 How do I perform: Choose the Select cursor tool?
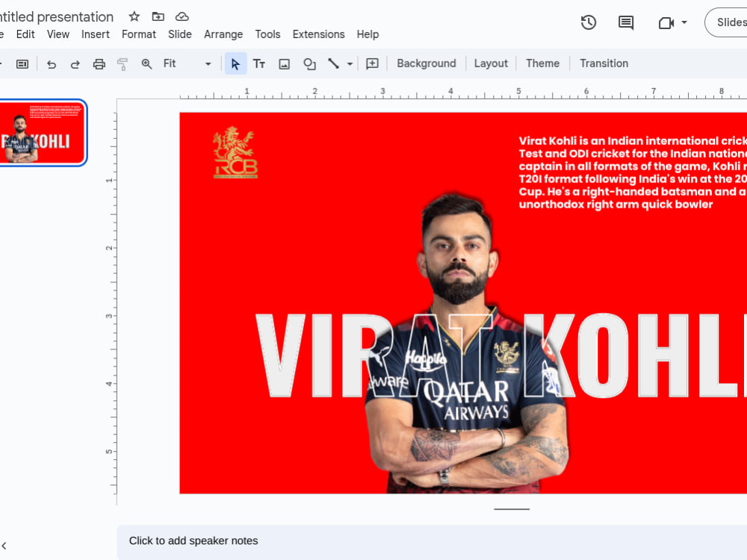(x=235, y=63)
